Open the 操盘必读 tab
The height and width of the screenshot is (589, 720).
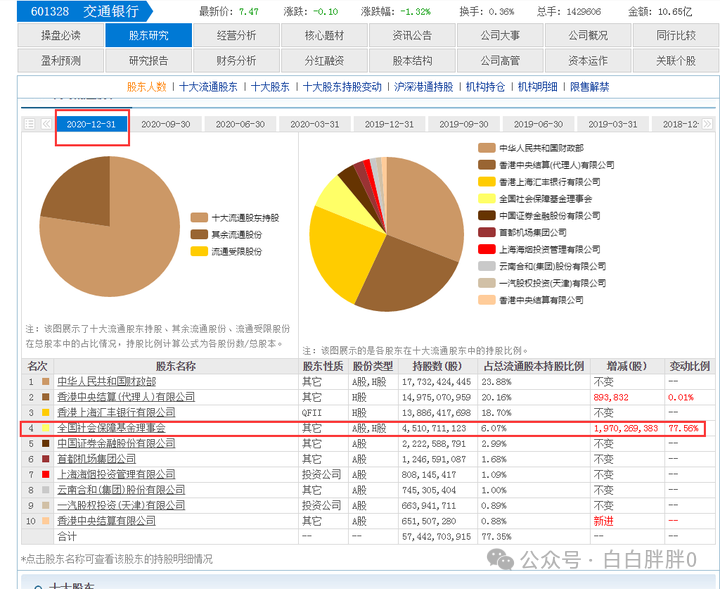coord(61,35)
